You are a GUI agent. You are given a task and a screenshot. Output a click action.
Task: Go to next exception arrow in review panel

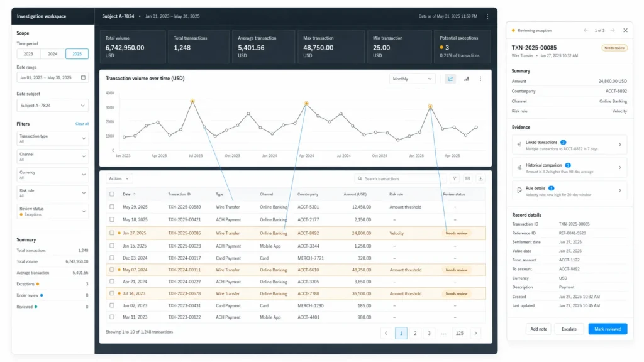(x=613, y=30)
